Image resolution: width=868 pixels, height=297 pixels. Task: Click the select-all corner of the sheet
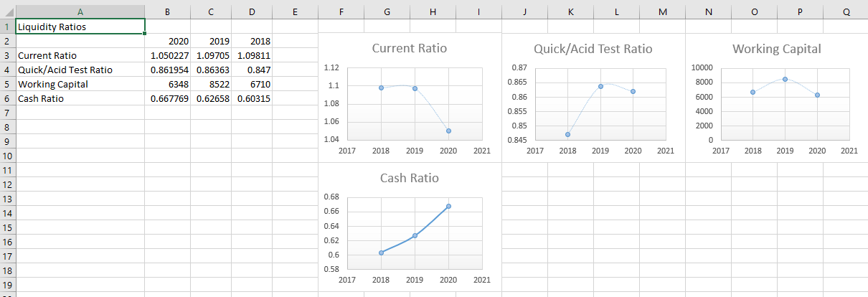point(7,11)
